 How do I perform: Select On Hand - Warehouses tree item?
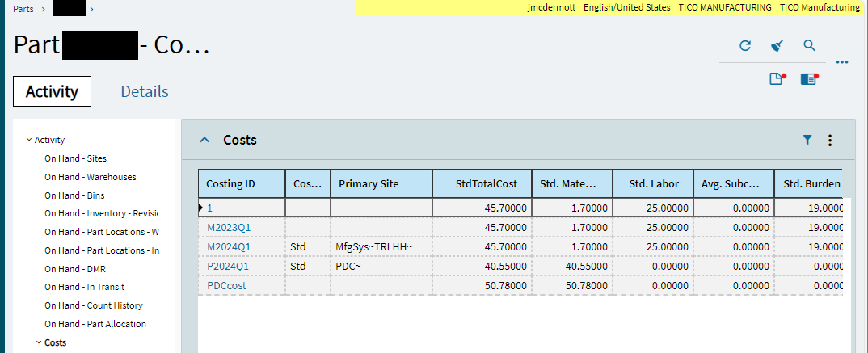tap(91, 177)
